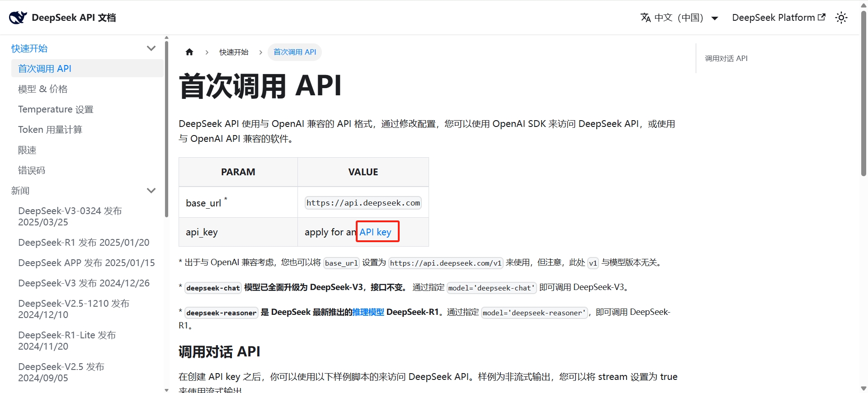Click 首次调用 API breadcrumb pill
The image size is (868, 393).
point(295,52)
